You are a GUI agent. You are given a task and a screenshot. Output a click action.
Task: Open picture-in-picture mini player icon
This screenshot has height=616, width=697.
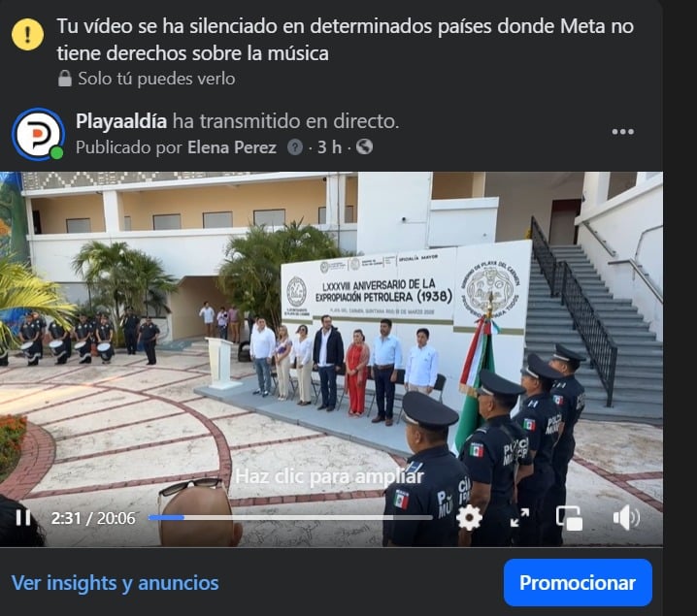click(x=569, y=518)
